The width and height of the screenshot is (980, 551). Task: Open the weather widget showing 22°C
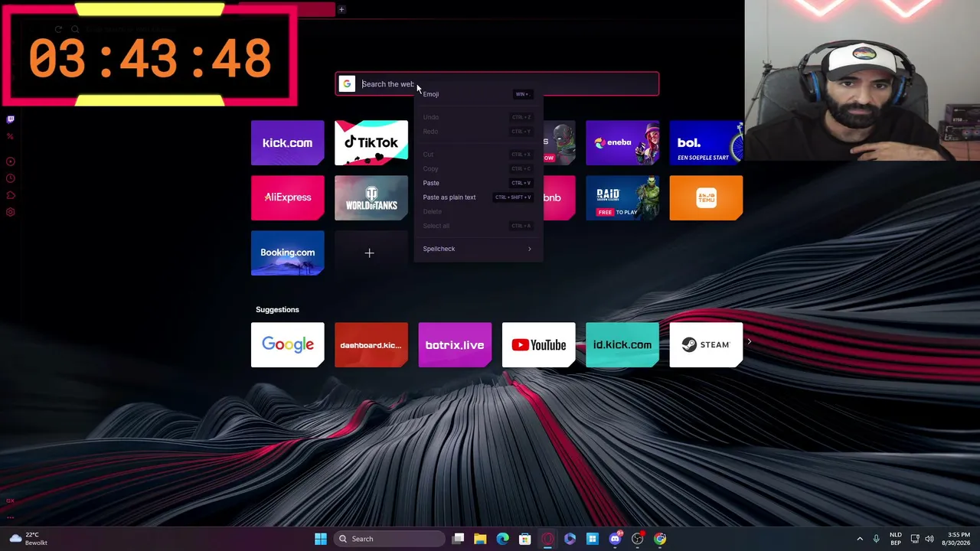[28, 539]
